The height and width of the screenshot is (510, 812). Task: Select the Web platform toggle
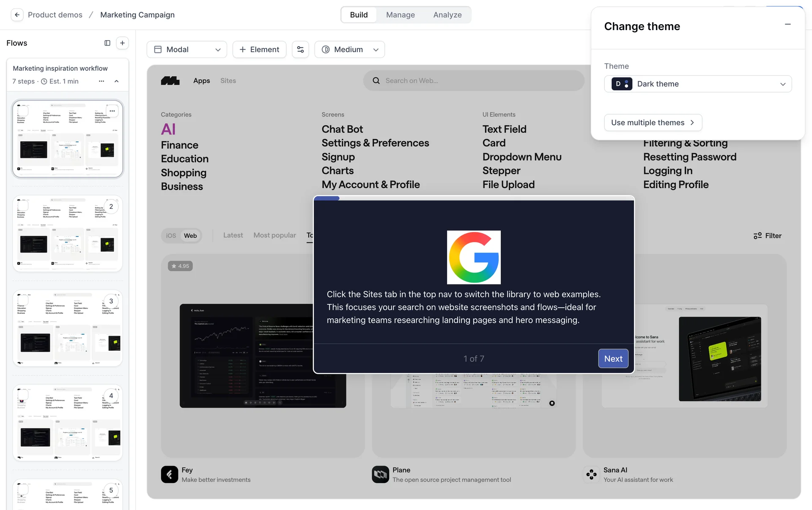[x=190, y=236]
